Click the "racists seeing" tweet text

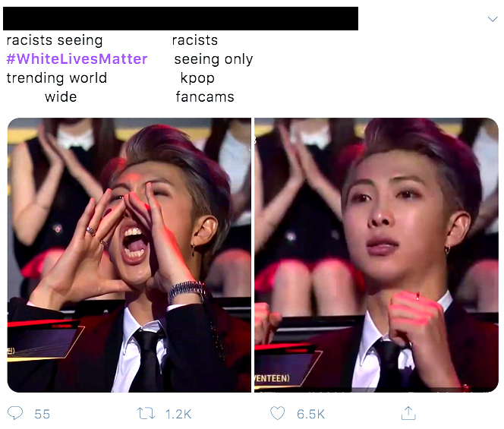click(55, 40)
